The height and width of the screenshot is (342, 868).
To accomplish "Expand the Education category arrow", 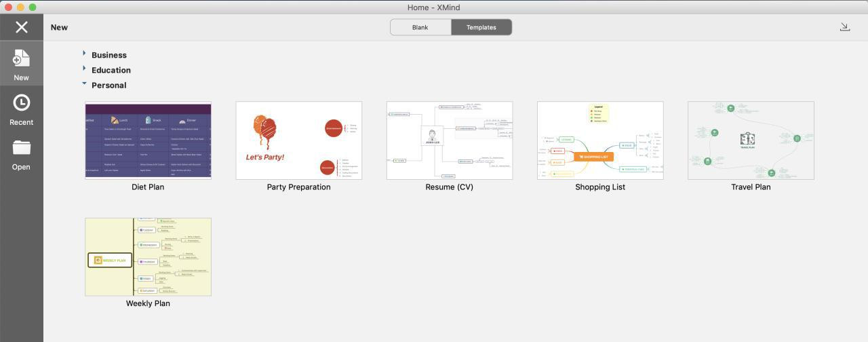I will coord(84,69).
